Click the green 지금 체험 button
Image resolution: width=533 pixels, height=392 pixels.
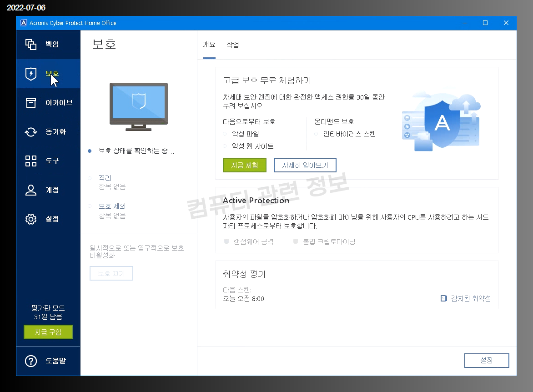pyautogui.click(x=244, y=165)
